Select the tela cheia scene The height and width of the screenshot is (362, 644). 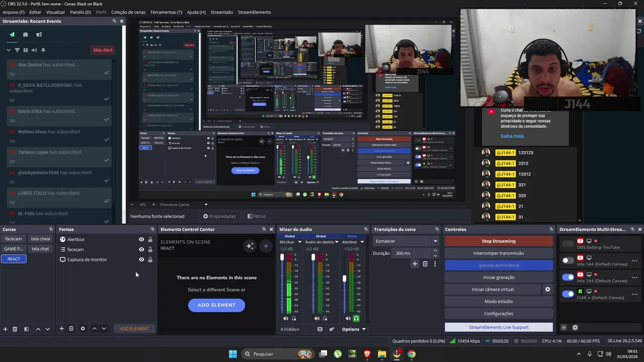(41, 239)
